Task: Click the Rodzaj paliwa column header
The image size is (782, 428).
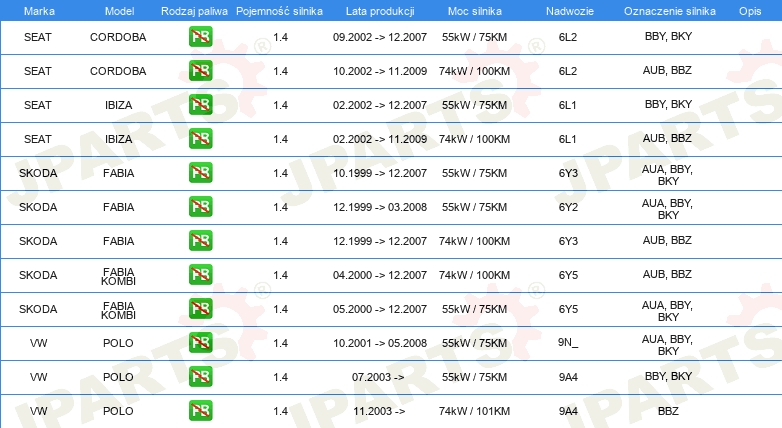Action: click(194, 11)
